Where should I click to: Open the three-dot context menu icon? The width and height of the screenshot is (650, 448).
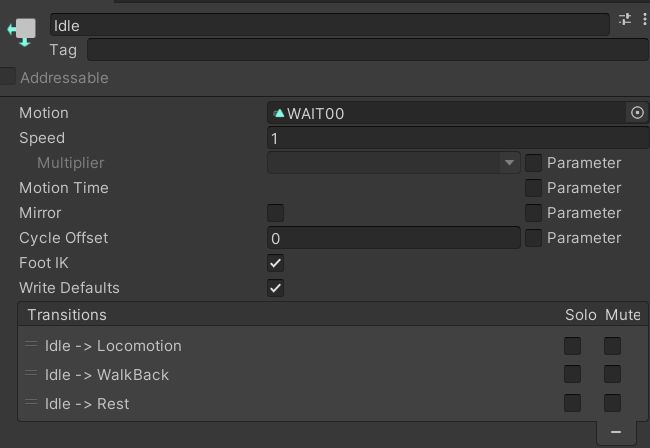point(644,19)
